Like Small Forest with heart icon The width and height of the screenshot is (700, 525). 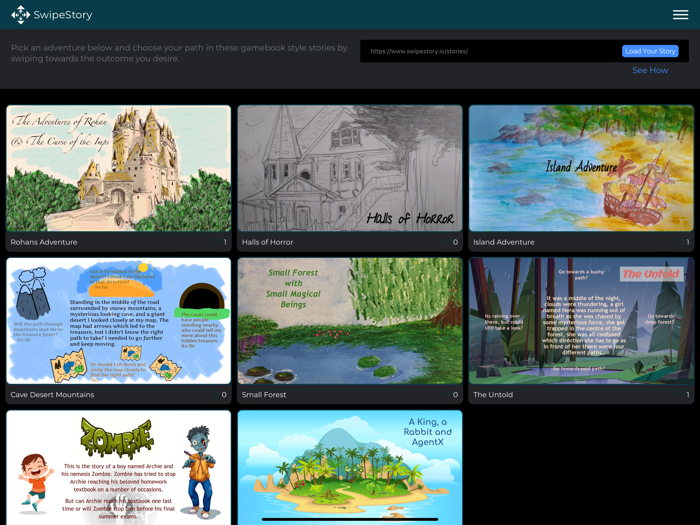click(x=448, y=395)
